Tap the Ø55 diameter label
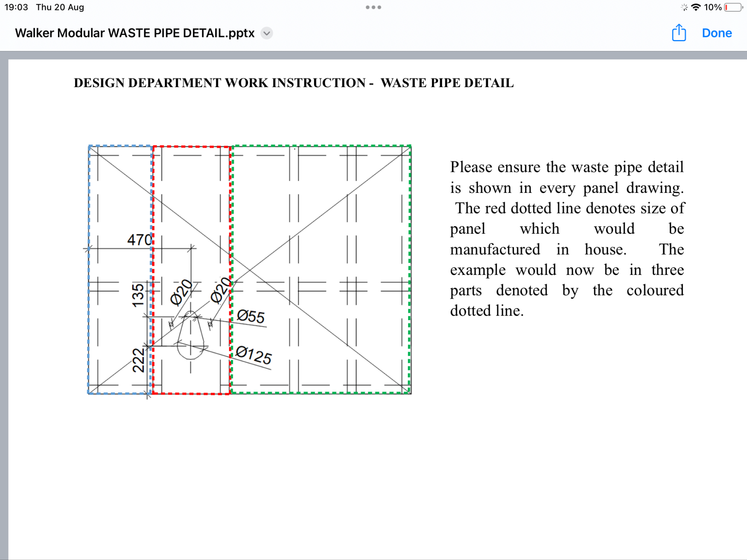 point(251,317)
